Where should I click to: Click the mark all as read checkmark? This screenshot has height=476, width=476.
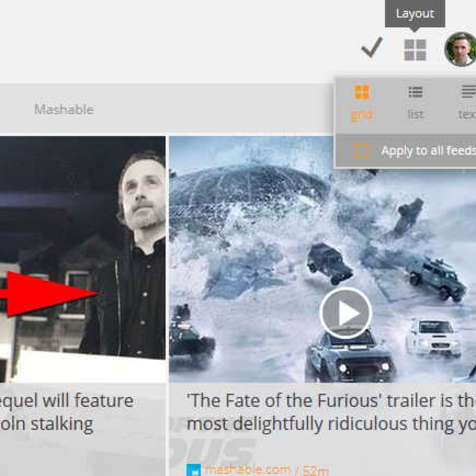click(x=372, y=47)
